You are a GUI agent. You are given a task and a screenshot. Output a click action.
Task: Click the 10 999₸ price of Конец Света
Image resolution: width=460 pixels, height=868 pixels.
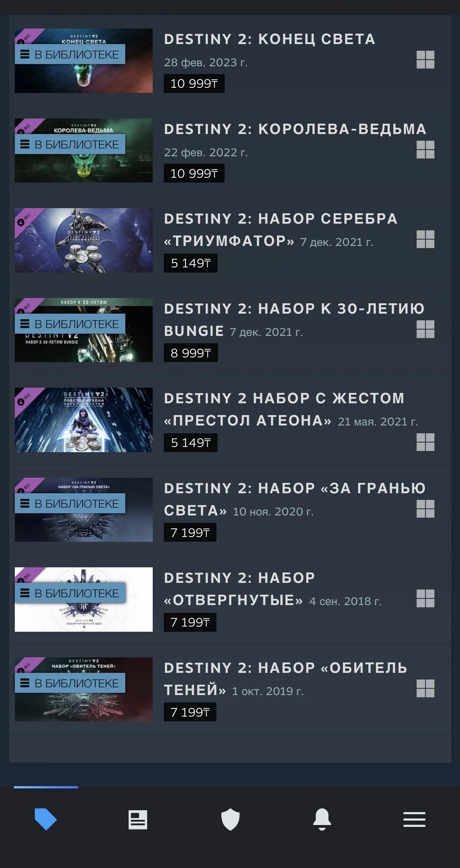194,83
